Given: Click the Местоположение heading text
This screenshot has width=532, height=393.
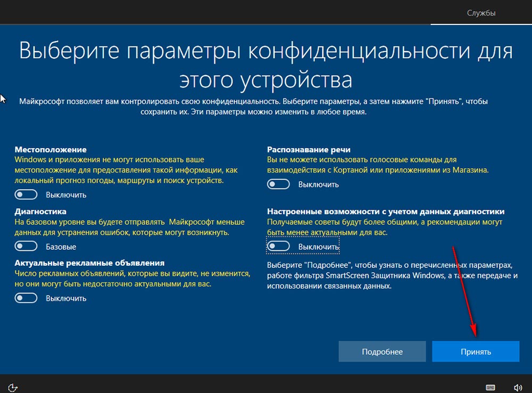Looking at the screenshot, I should [x=51, y=150].
